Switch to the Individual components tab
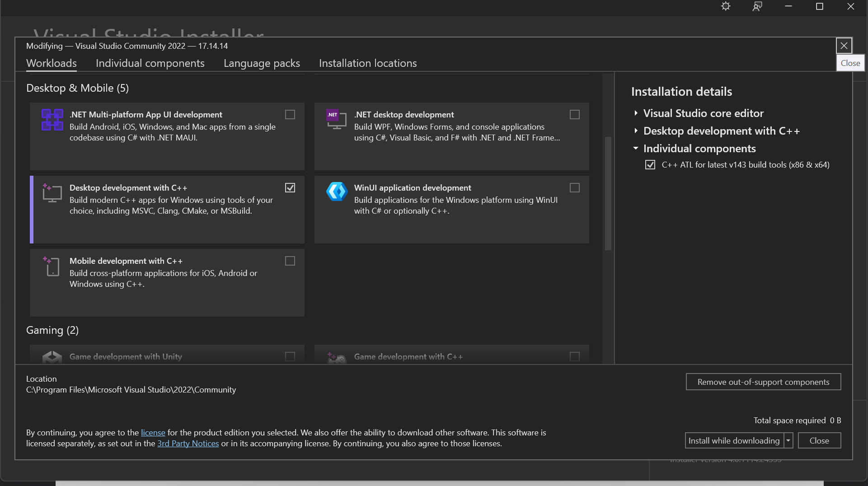The image size is (868, 486). click(x=150, y=63)
